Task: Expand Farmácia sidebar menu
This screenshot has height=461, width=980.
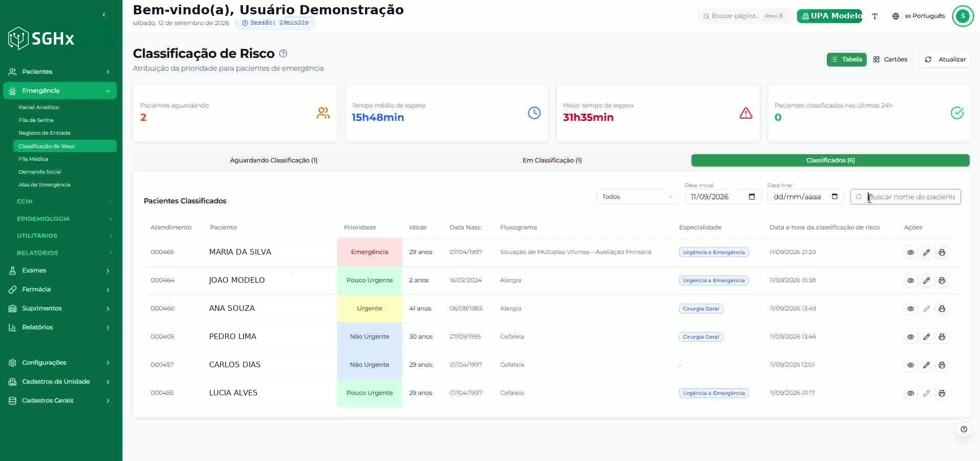Action: (x=60, y=289)
